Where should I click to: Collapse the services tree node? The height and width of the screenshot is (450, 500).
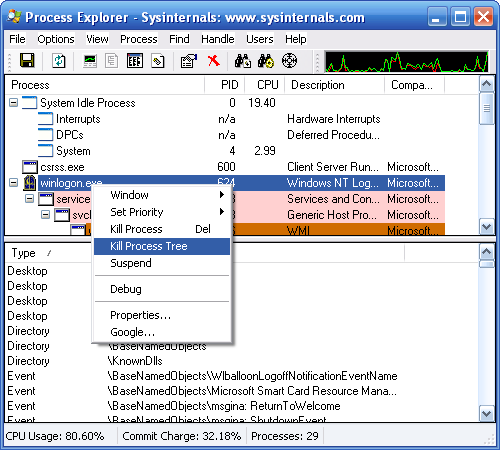(29, 199)
